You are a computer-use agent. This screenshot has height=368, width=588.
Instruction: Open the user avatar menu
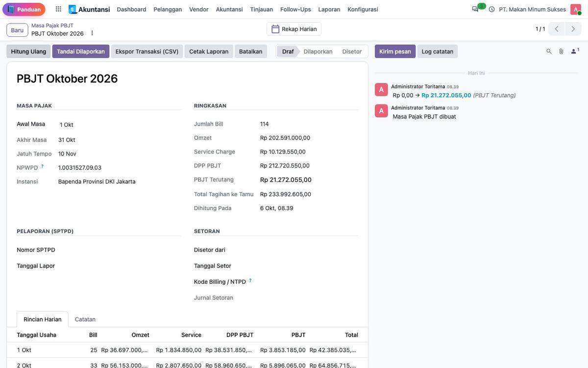coord(575,9)
